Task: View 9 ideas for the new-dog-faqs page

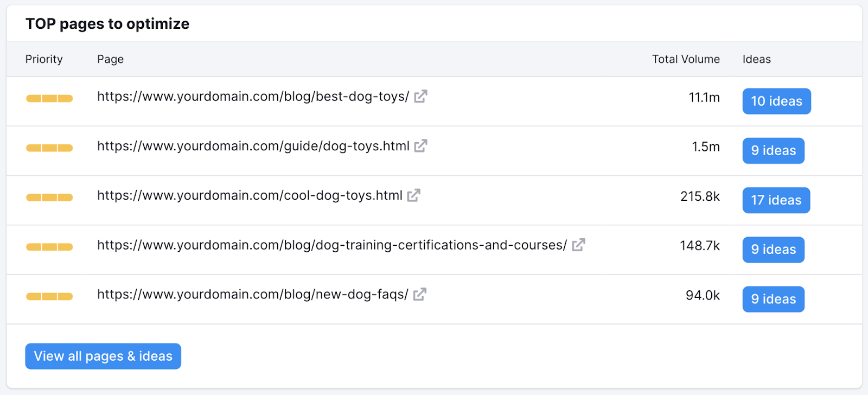Action: click(x=773, y=298)
